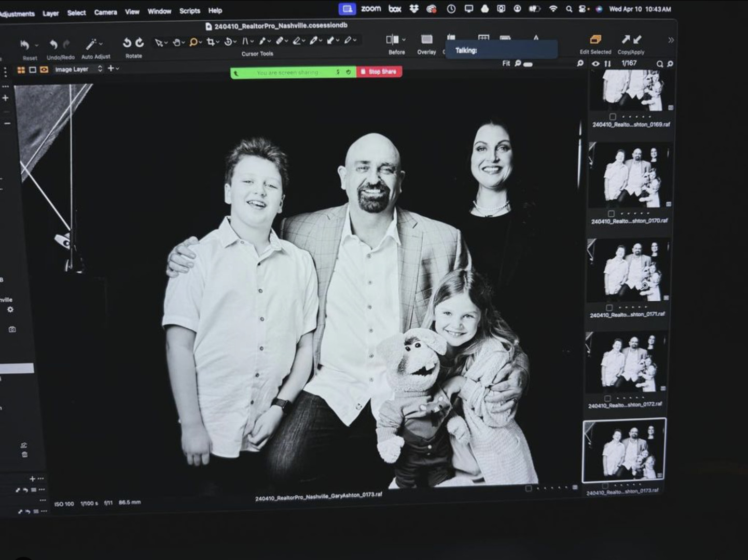Toggle the Before comparison view
The height and width of the screenshot is (560, 748).
point(393,40)
